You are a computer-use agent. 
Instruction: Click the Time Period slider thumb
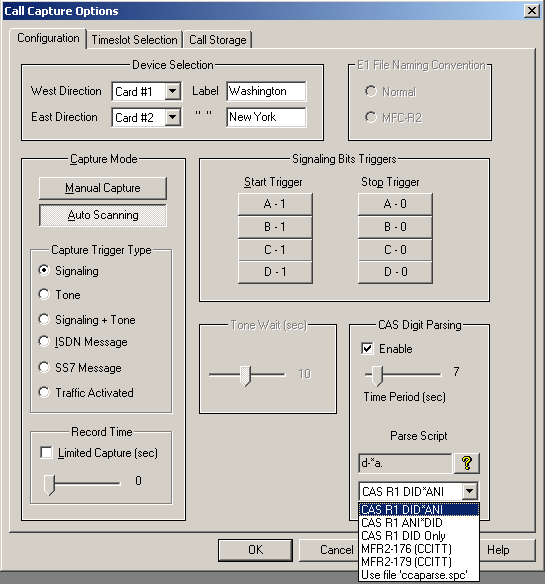coord(377,375)
